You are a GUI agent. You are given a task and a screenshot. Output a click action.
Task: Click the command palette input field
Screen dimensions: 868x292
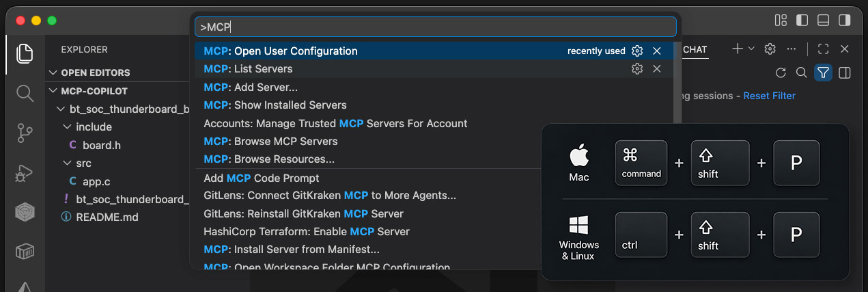coord(436,27)
